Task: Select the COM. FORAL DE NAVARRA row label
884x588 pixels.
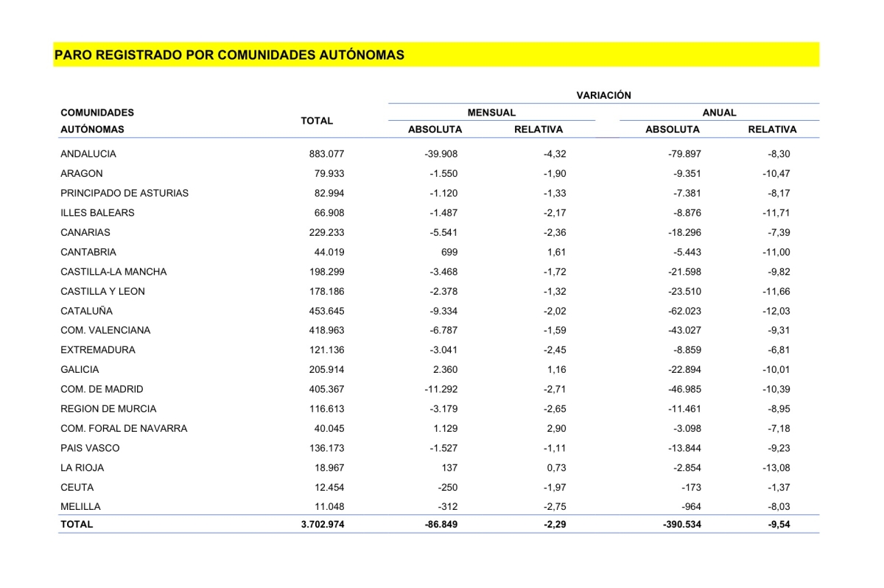Action: pos(124,428)
